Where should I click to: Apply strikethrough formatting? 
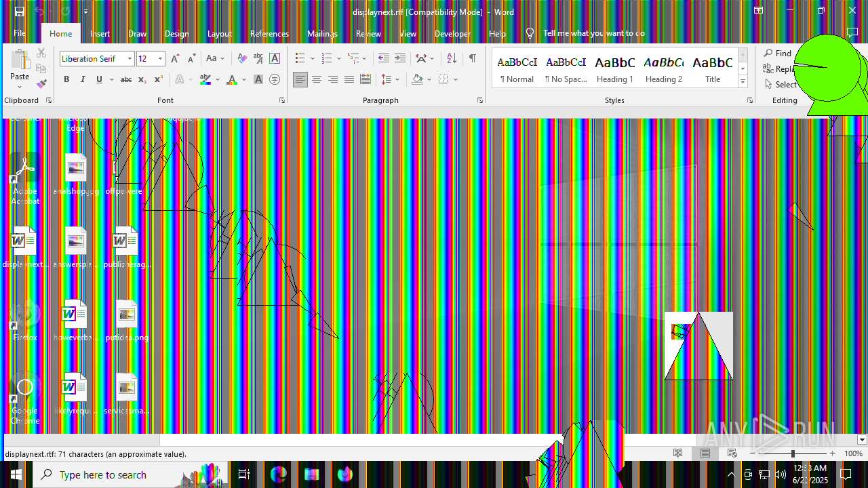pos(125,80)
